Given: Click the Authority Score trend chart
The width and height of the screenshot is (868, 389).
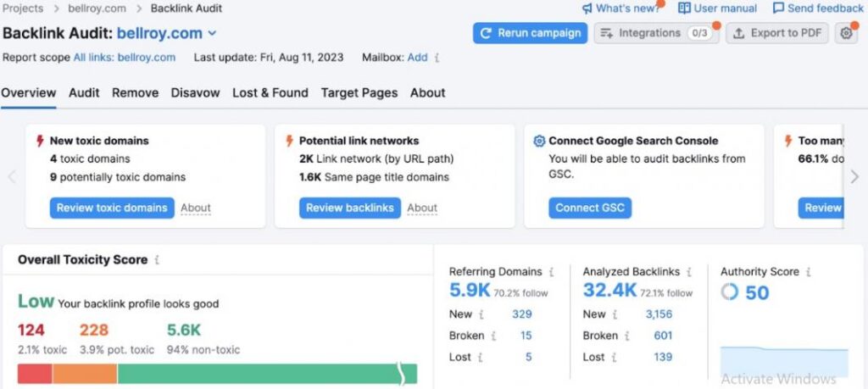Looking at the screenshot, I should 784,362.
